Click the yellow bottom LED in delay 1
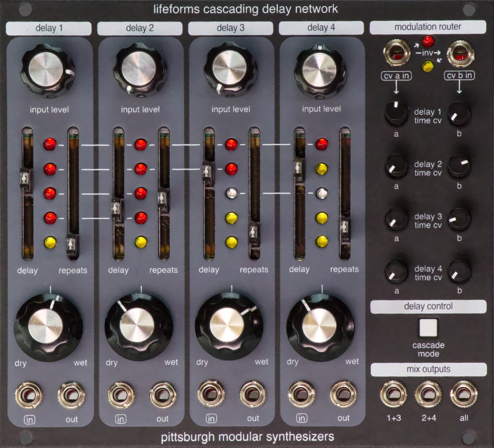 50,242
